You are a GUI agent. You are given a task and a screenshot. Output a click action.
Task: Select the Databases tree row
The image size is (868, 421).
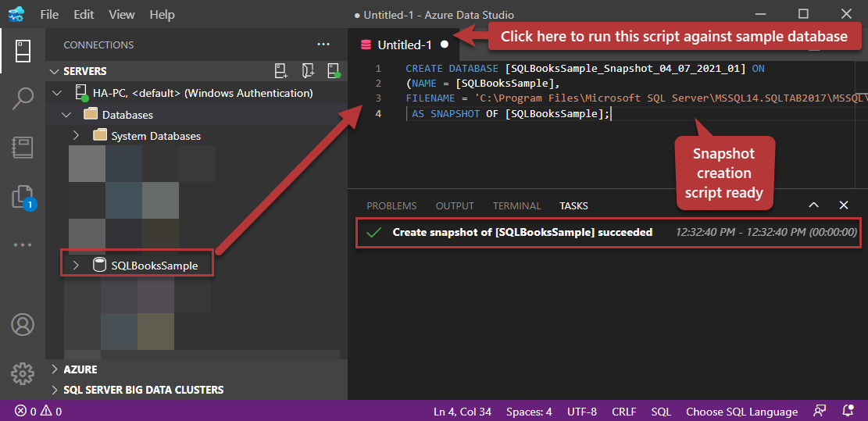[197, 115]
